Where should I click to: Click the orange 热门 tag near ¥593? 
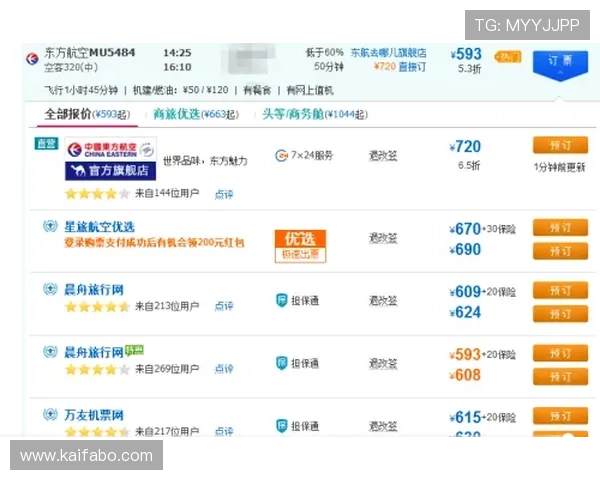(x=508, y=57)
